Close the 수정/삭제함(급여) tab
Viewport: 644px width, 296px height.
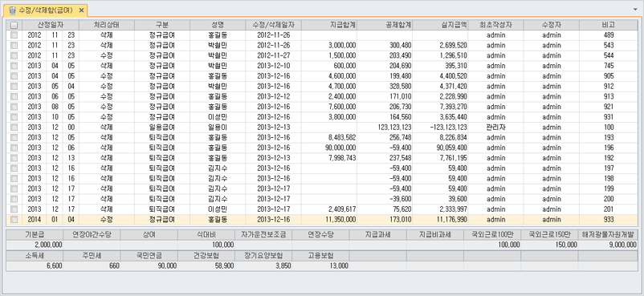click(81, 10)
